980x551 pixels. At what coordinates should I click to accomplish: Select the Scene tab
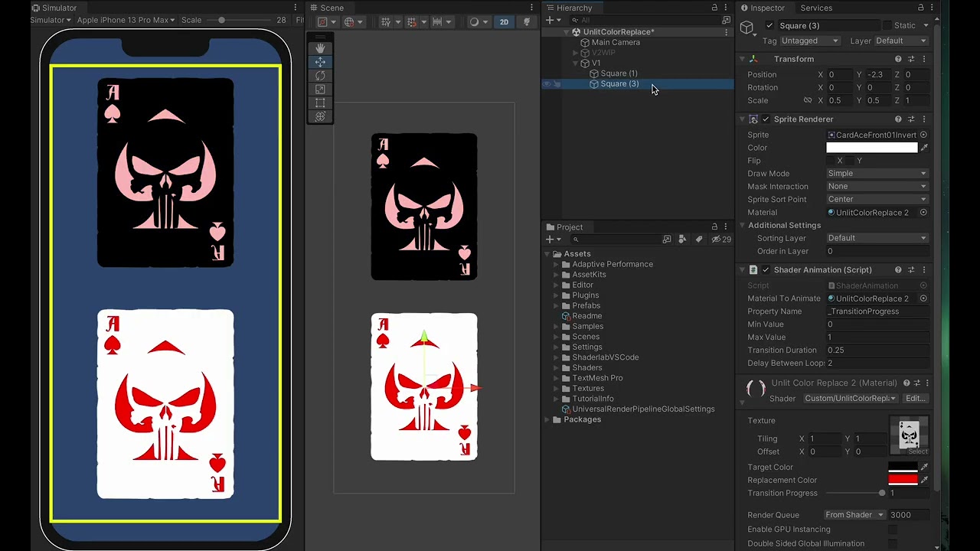326,8
